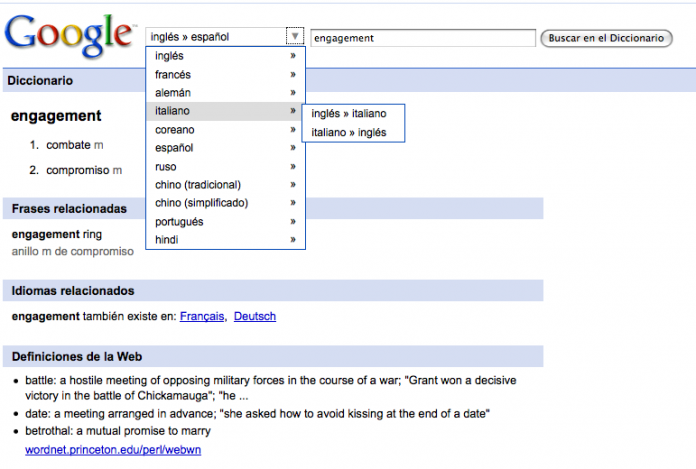Click the Google logo
Image resolution: width=696 pixels, height=469 pixels.
coord(70,37)
